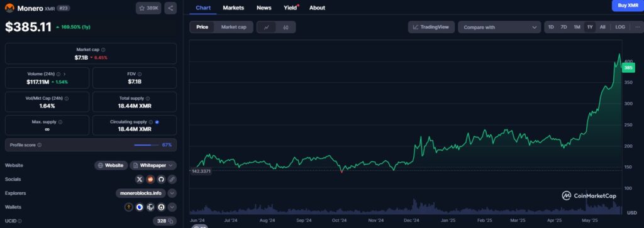Click the Profile score 67% progress bar

147,144
